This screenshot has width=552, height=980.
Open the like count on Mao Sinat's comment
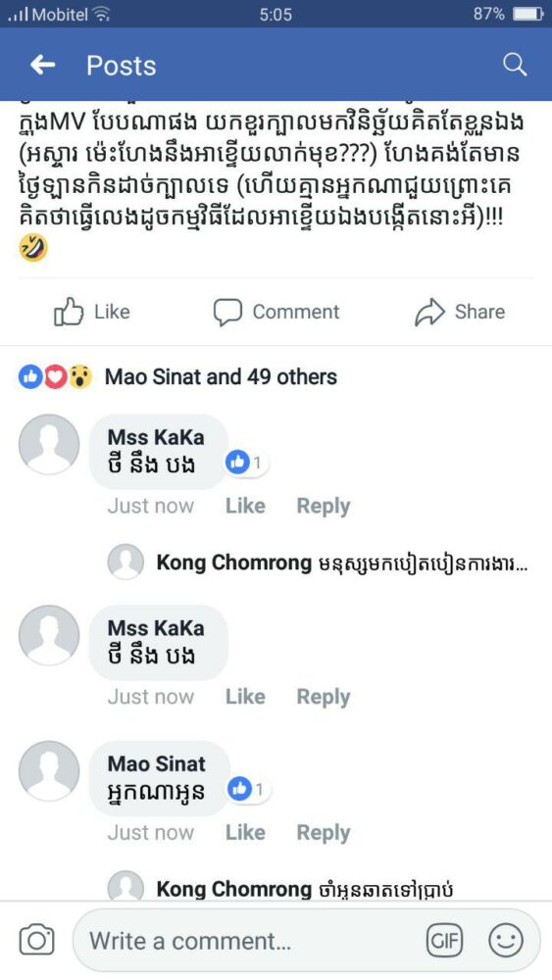[249, 789]
